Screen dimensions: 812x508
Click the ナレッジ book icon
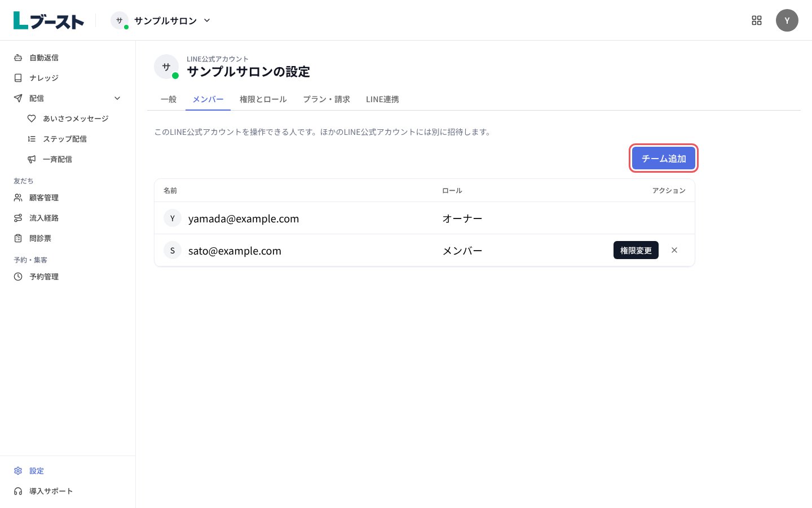18,78
